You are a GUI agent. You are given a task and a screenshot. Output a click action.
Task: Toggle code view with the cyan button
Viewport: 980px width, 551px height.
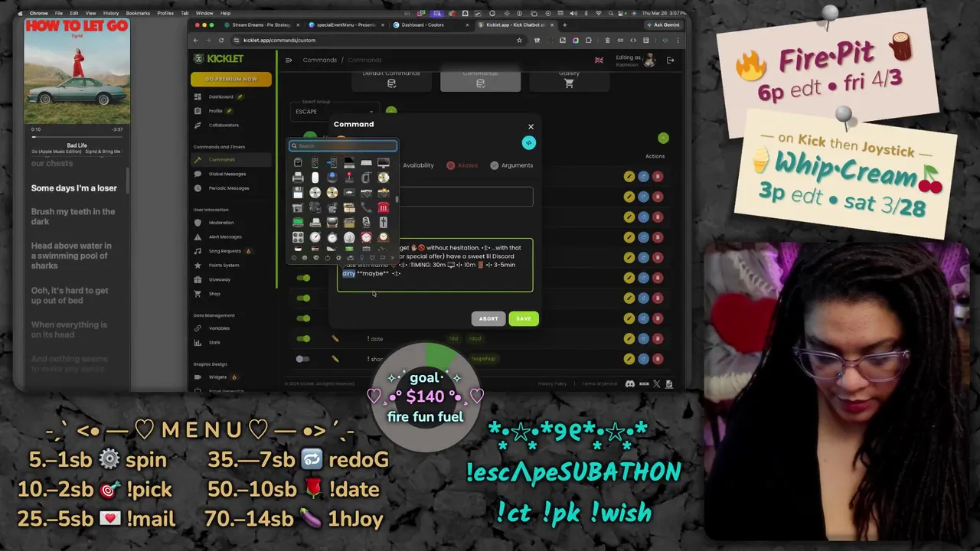click(528, 142)
